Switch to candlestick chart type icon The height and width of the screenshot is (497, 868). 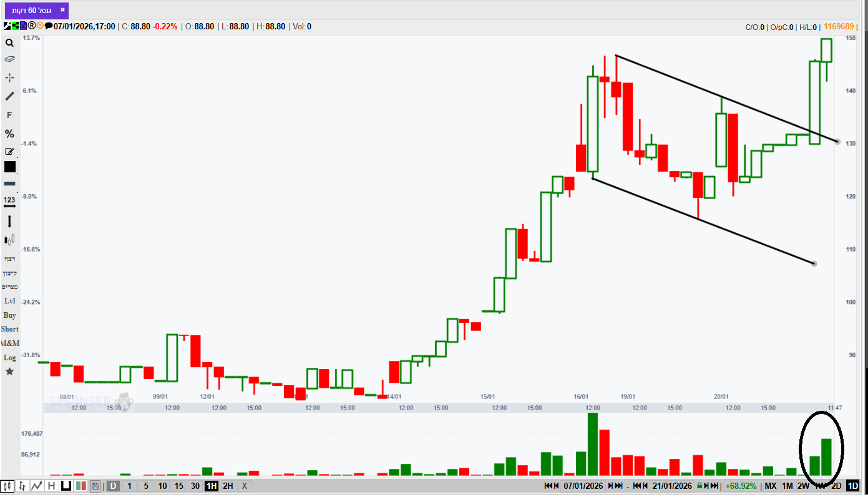[x=8, y=486]
